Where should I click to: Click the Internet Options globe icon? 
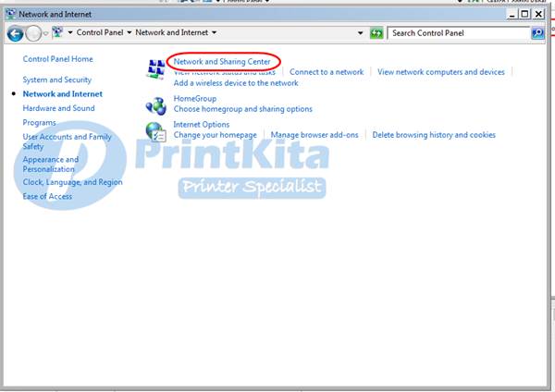pyautogui.click(x=155, y=131)
